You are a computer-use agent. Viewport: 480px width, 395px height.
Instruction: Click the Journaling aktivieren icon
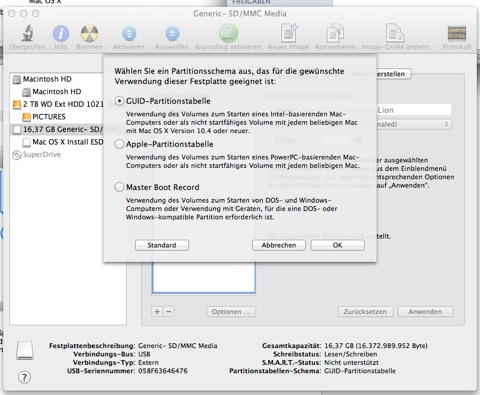[x=228, y=33]
